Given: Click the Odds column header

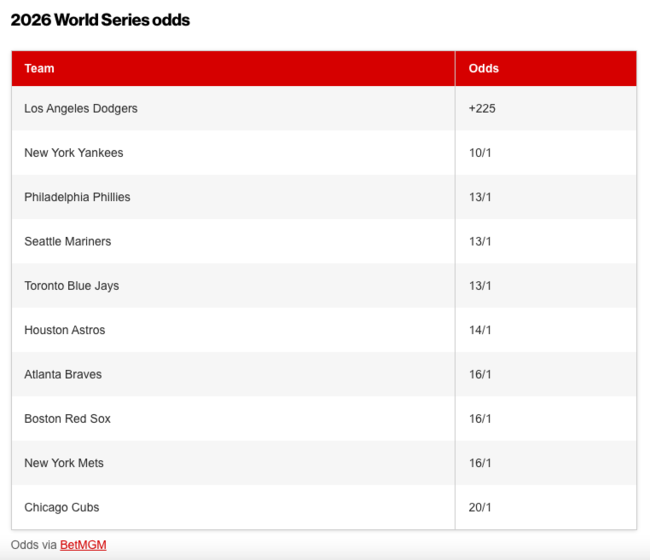Looking at the screenshot, I should tap(483, 69).
